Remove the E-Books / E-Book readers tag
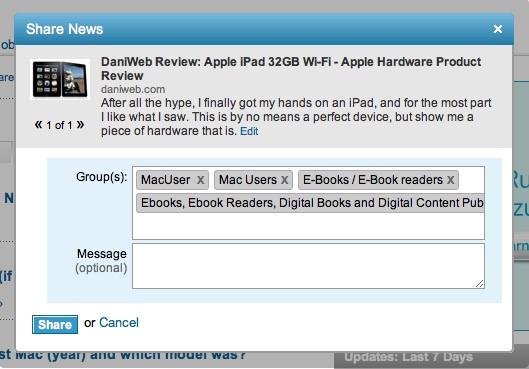The height and width of the screenshot is (369, 529). pos(450,180)
